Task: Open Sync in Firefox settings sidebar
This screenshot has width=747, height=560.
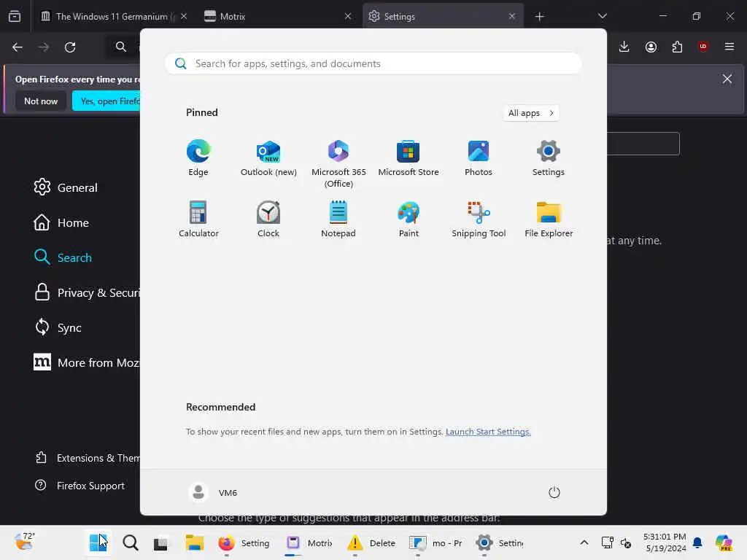Action: coord(58,327)
